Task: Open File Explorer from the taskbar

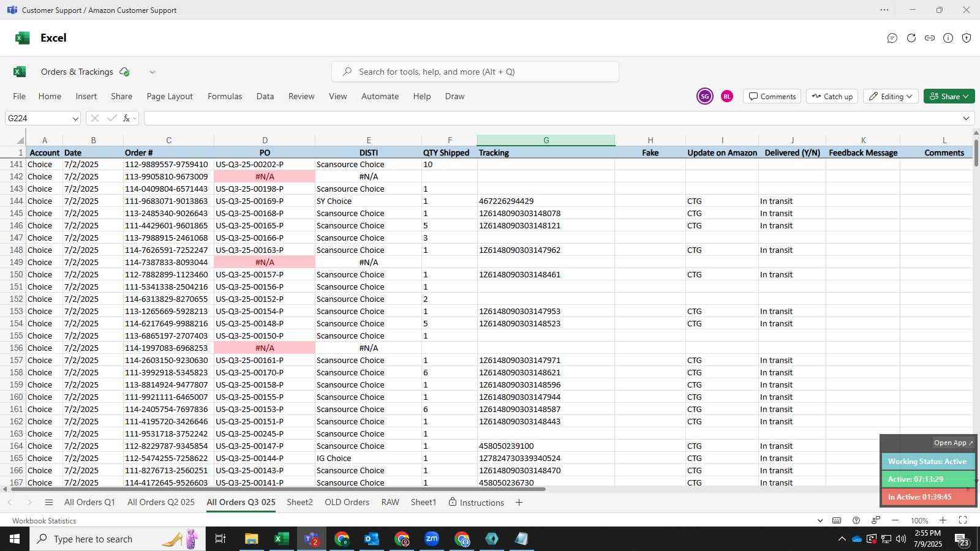Action: 251,539
